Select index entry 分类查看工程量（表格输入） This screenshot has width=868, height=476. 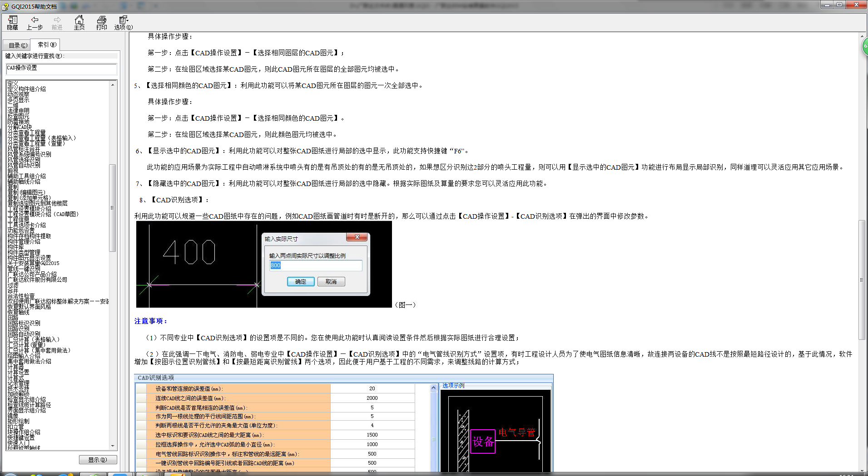point(42,138)
